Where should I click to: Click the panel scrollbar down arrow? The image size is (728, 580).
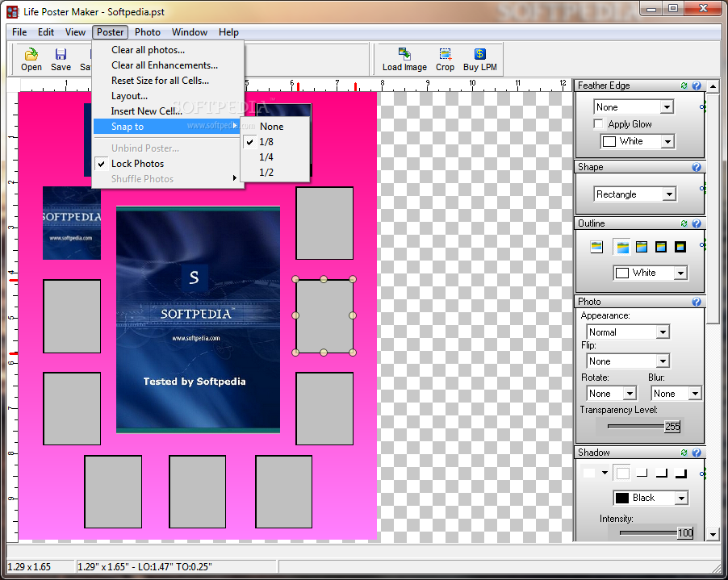pyautogui.click(x=713, y=534)
